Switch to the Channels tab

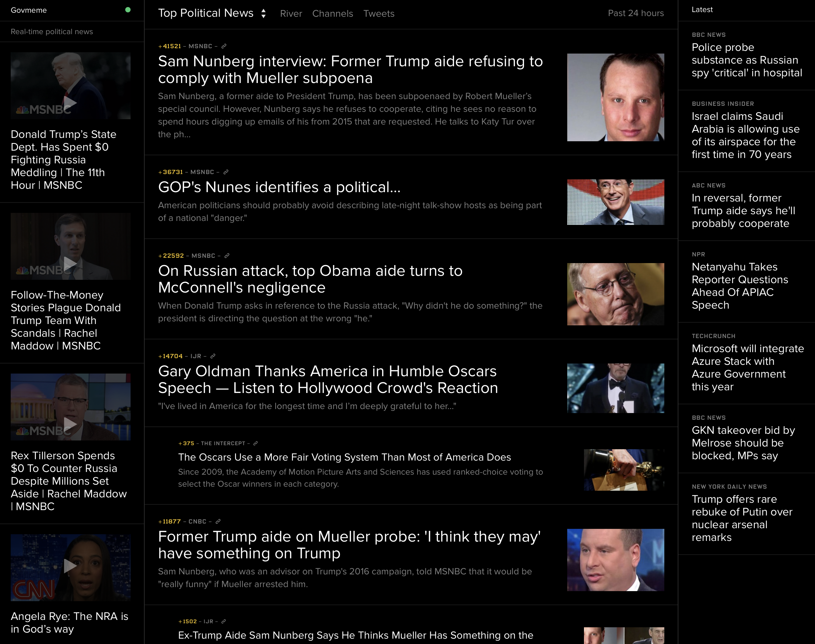(x=332, y=14)
